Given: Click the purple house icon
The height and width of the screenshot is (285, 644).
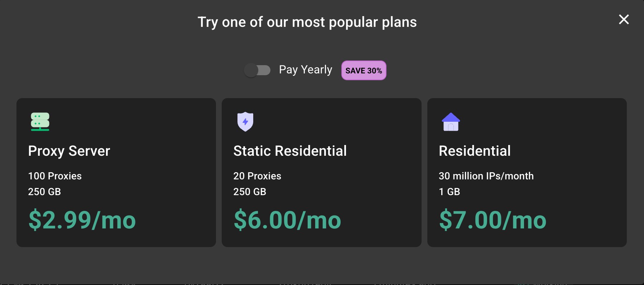Looking at the screenshot, I should [x=451, y=122].
